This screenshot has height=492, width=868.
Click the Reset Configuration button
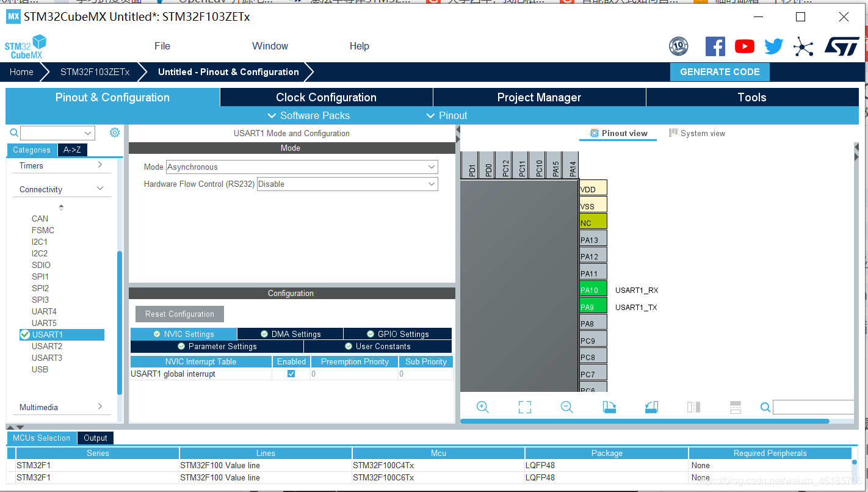pos(179,314)
